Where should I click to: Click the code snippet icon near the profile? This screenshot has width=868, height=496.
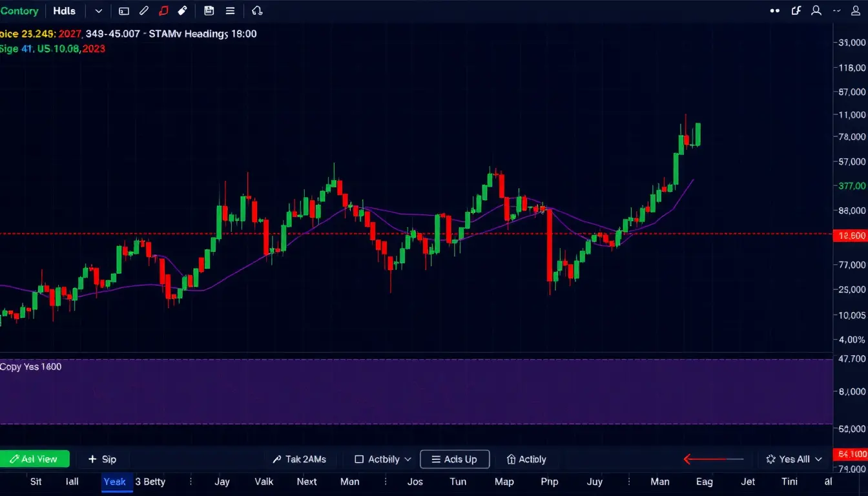[796, 10]
